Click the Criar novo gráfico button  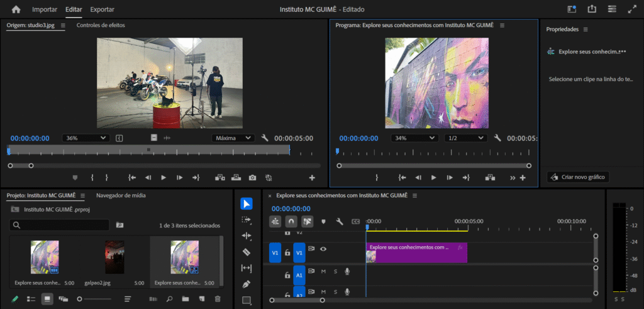click(579, 177)
